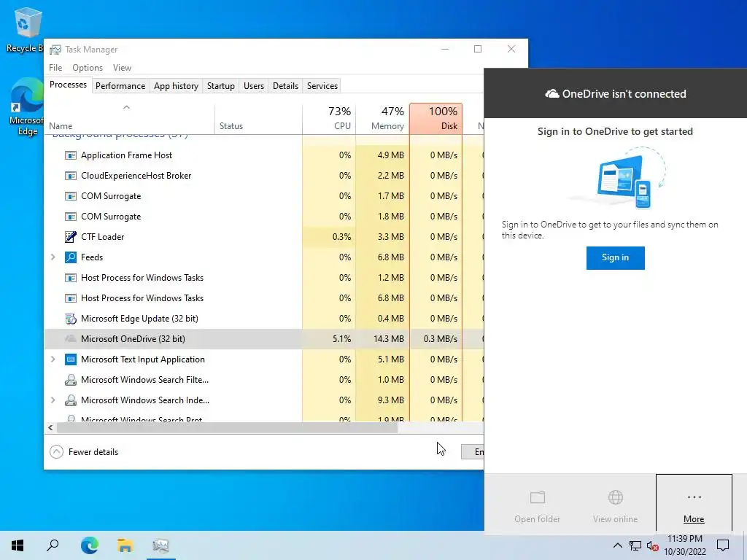
Task: Open the Options menu
Action: pos(88,68)
